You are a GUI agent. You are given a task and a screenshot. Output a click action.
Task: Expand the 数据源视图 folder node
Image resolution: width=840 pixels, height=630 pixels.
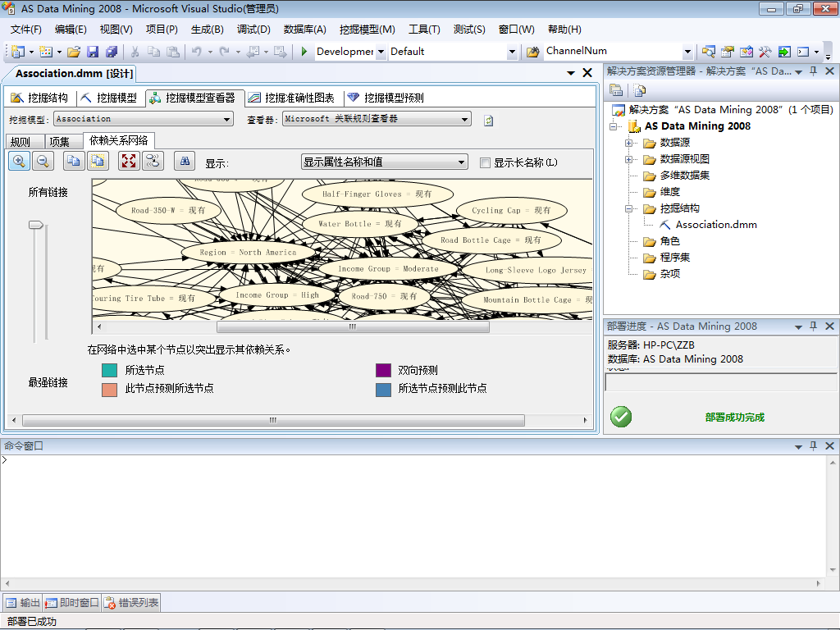[629, 160]
